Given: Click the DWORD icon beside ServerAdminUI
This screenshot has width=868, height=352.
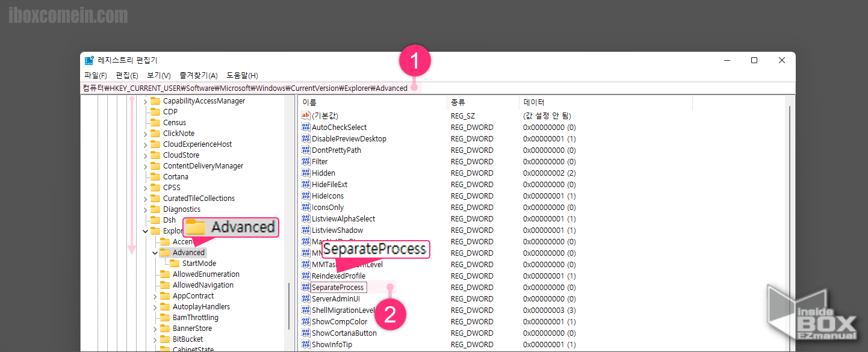Looking at the screenshot, I should click(x=305, y=299).
